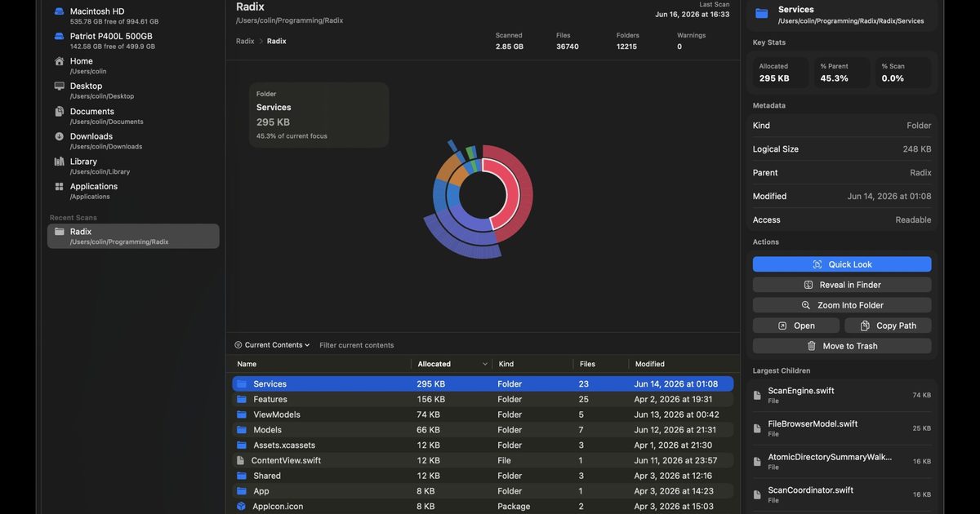The image size is (980, 514).
Task: Sort the list by the Name column
Action: [x=247, y=364]
